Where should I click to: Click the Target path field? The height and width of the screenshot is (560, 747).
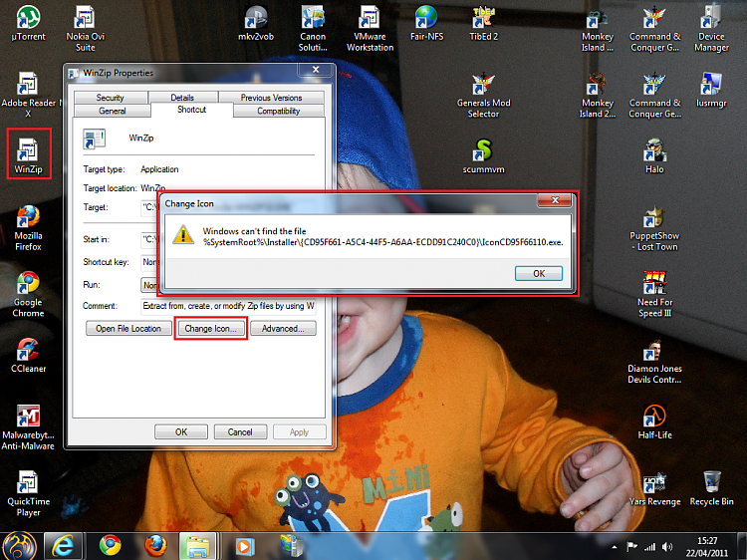tap(150, 207)
